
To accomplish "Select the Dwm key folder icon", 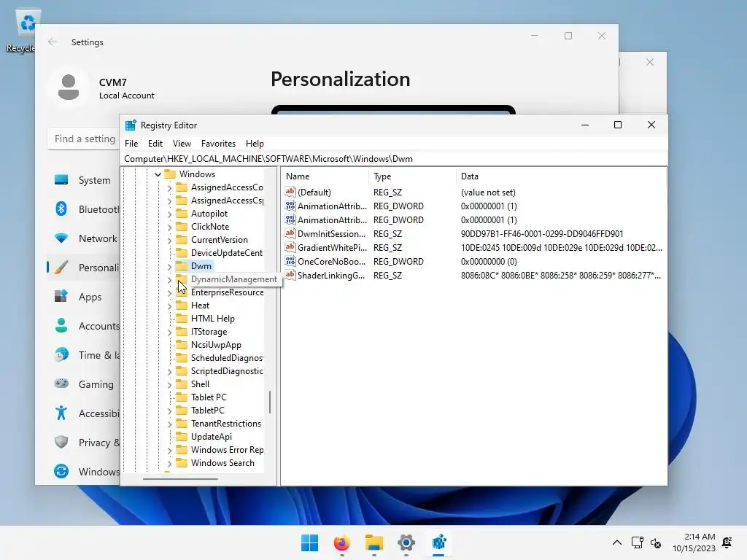I will click(x=182, y=266).
